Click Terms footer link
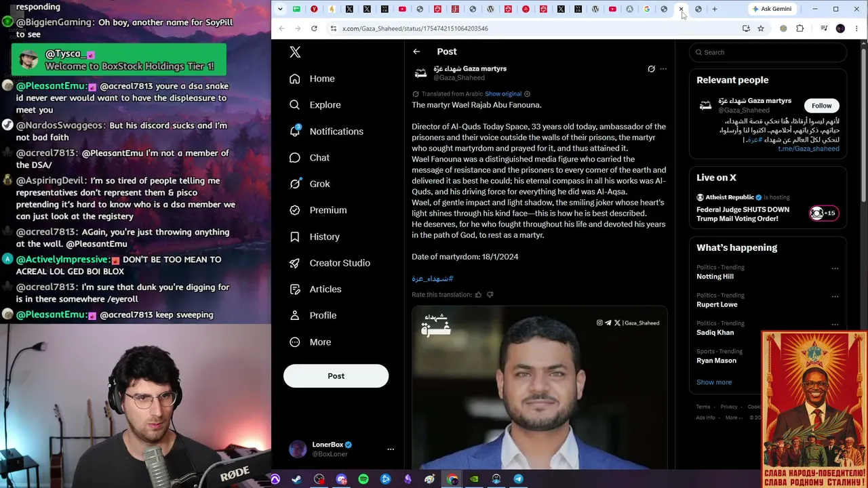 click(x=703, y=407)
